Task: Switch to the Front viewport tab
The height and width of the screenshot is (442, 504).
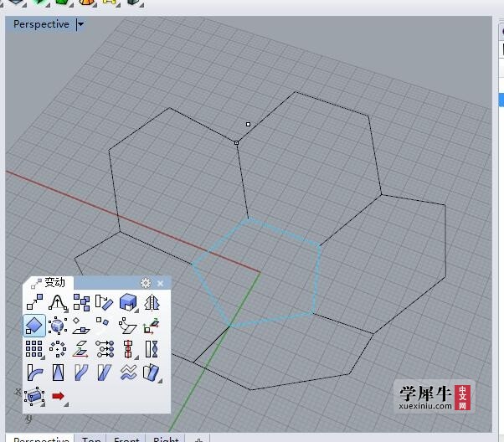Action: point(126,439)
